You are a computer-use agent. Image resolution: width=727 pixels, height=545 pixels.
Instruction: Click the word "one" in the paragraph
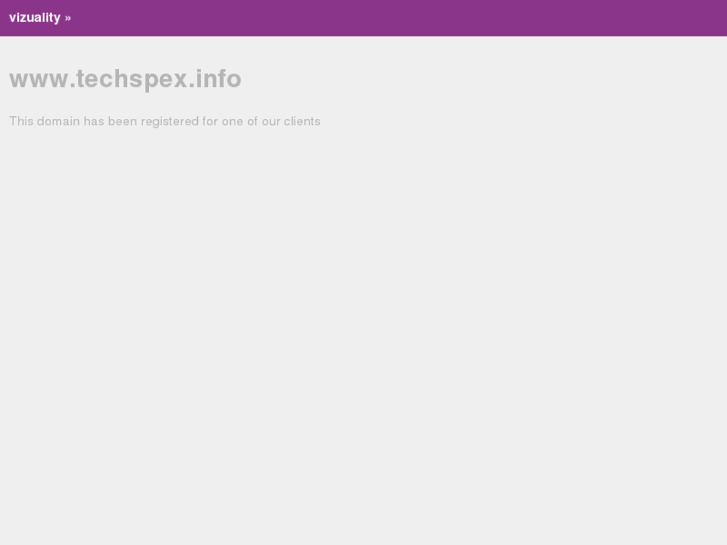[232, 122]
